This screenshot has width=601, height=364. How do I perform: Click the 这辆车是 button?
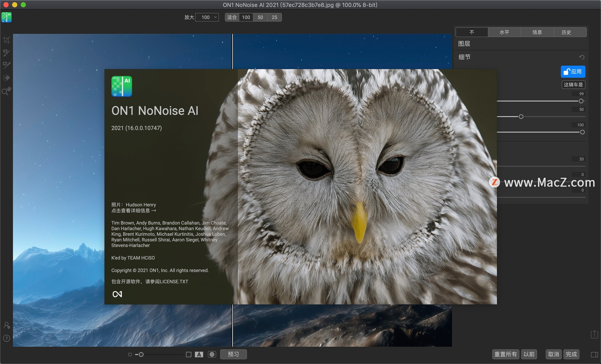coord(573,85)
